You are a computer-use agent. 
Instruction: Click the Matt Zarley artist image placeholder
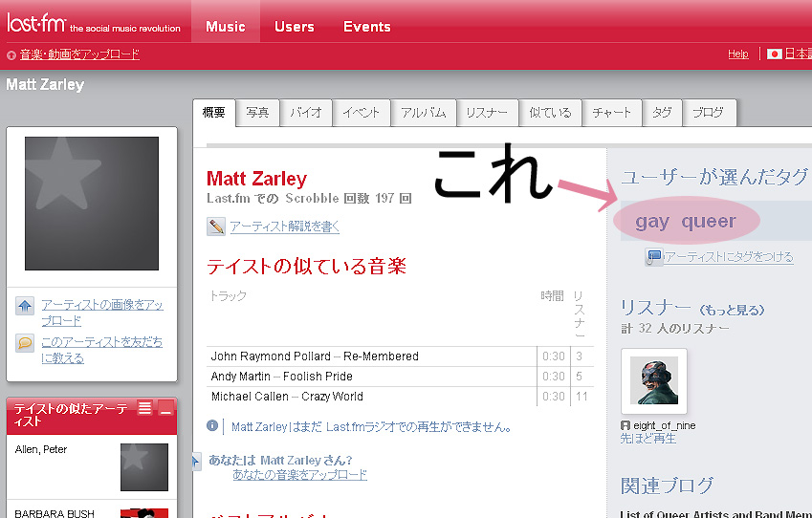92,204
